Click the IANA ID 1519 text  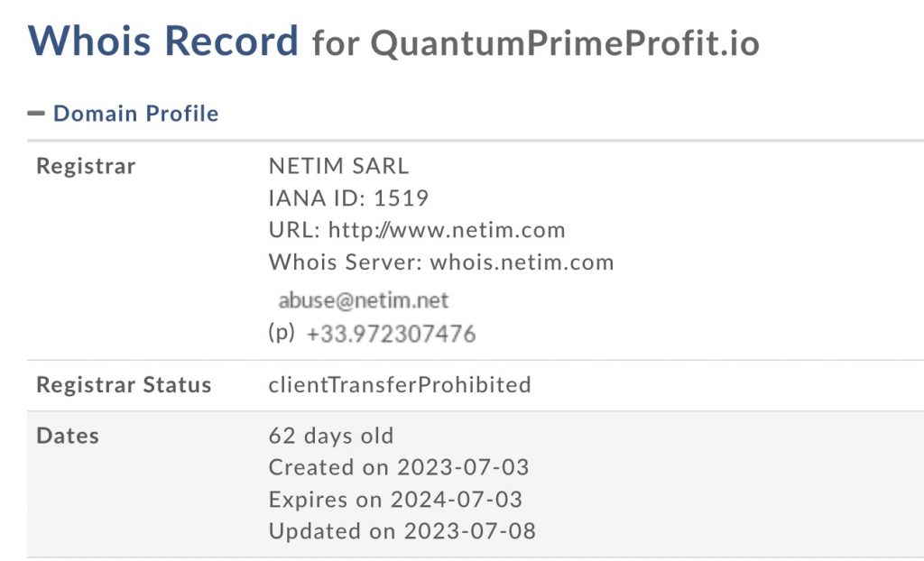pyautogui.click(x=348, y=198)
